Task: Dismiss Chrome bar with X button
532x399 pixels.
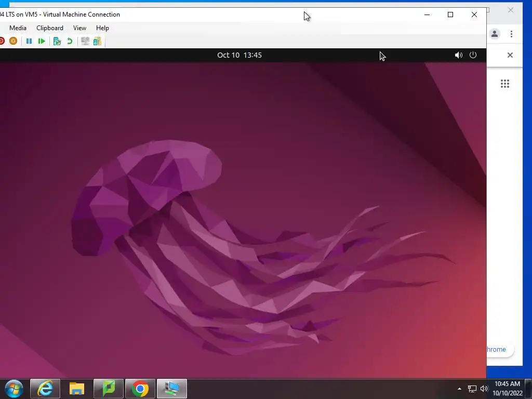Action: [510, 55]
